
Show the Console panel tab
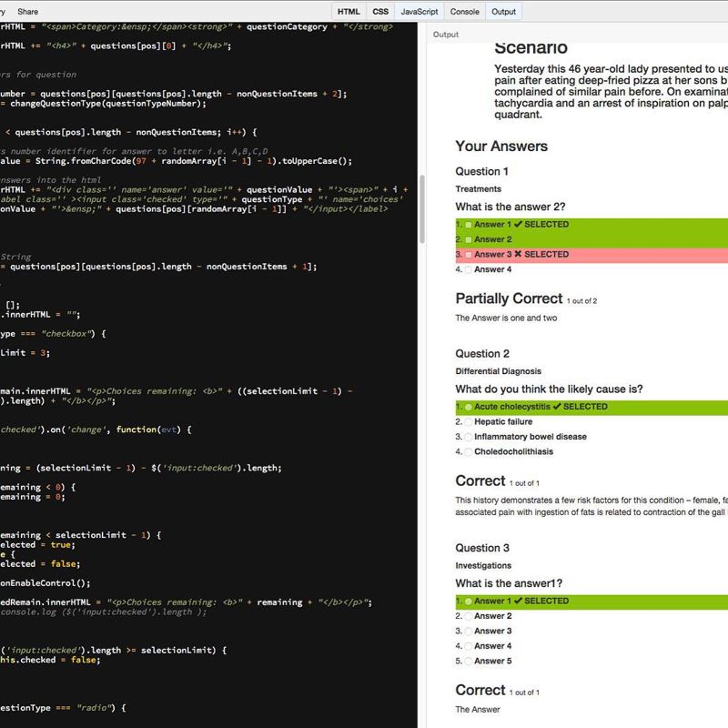click(465, 12)
